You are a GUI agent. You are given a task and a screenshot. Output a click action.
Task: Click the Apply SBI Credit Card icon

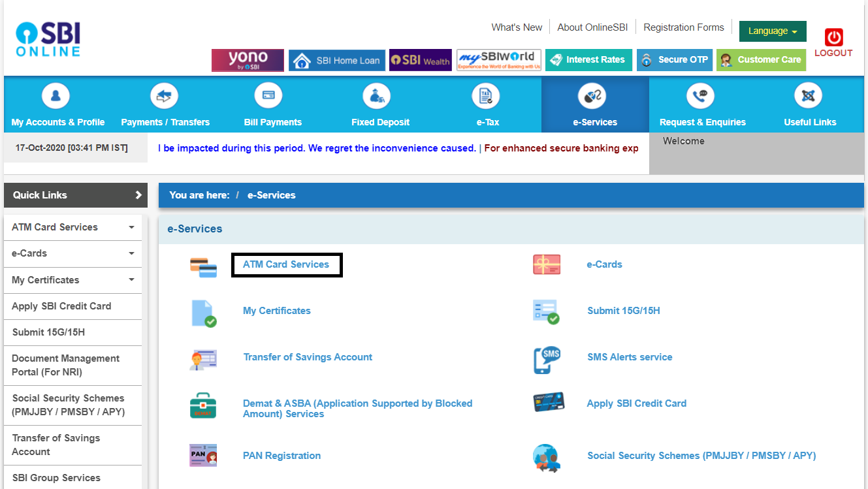[x=548, y=402]
